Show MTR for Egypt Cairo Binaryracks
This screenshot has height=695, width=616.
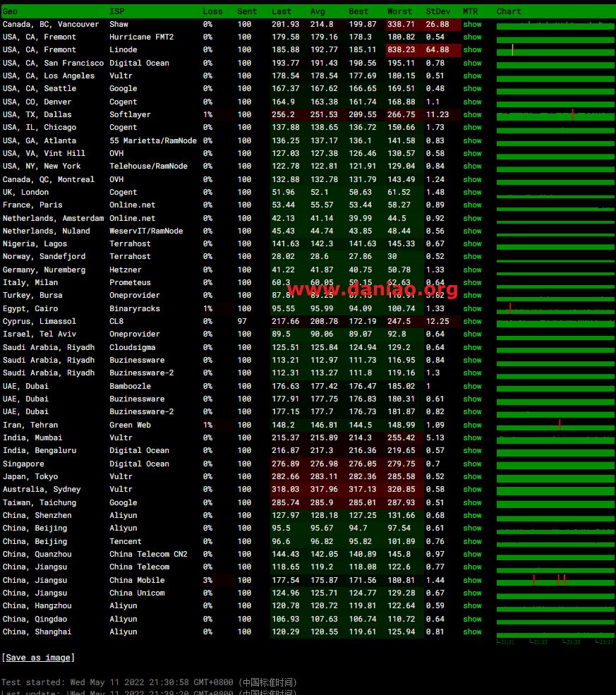click(x=473, y=308)
